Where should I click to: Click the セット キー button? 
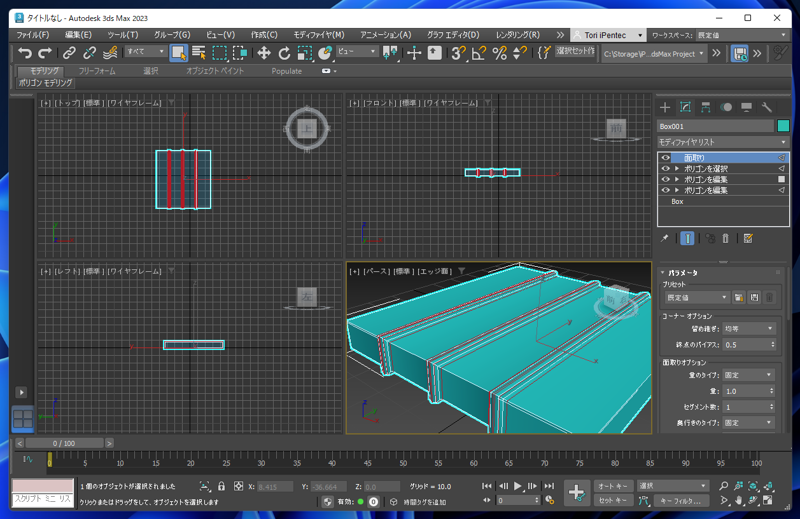[613, 501]
